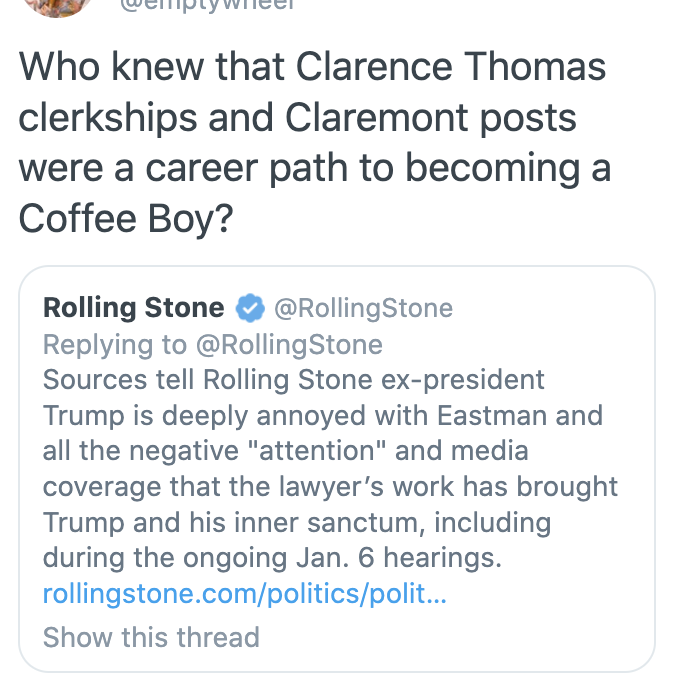Click the "Replying to" label in quoted tweet
This screenshot has width=676, height=684.
click(114, 345)
